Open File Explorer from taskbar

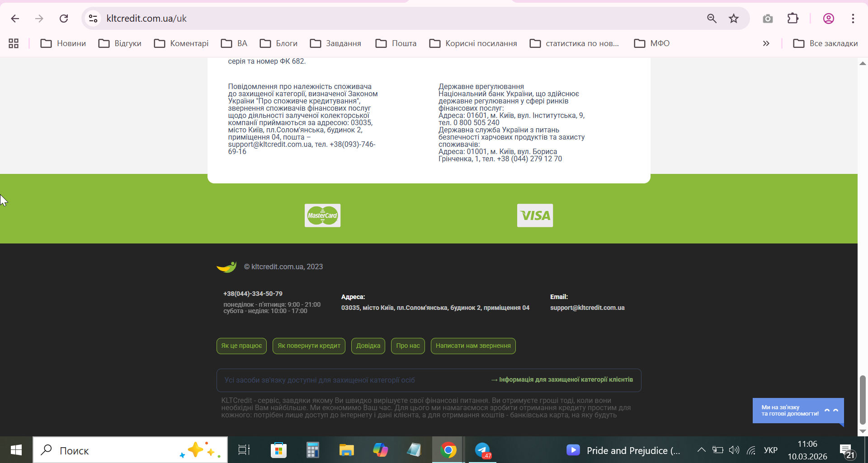[x=346, y=450]
